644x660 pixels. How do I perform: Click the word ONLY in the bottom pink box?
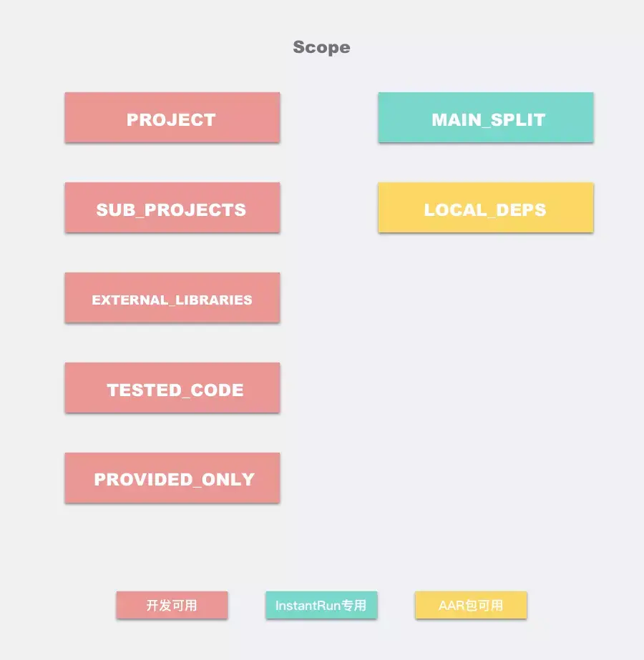(228, 479)
